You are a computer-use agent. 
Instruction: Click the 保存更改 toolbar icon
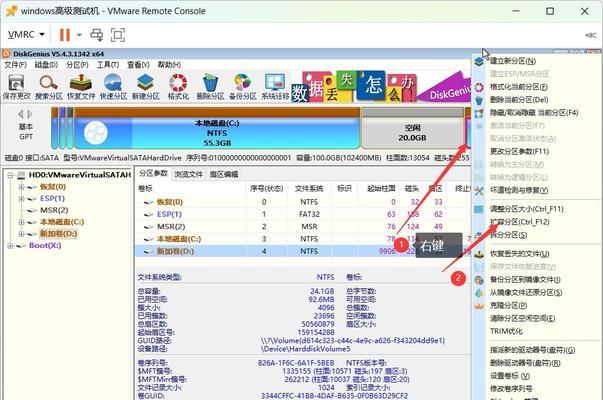pyautogui.click(x=16, y=87)
